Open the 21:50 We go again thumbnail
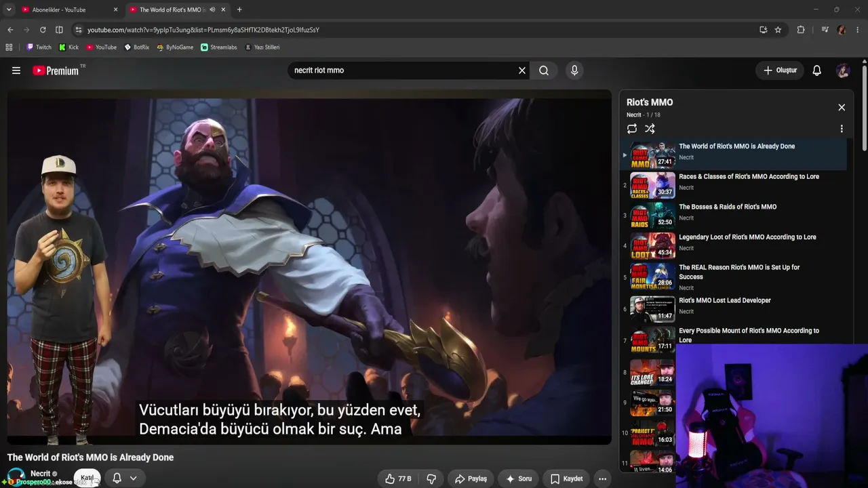Viewport: 868px width, 488px height. pos(652,403)
